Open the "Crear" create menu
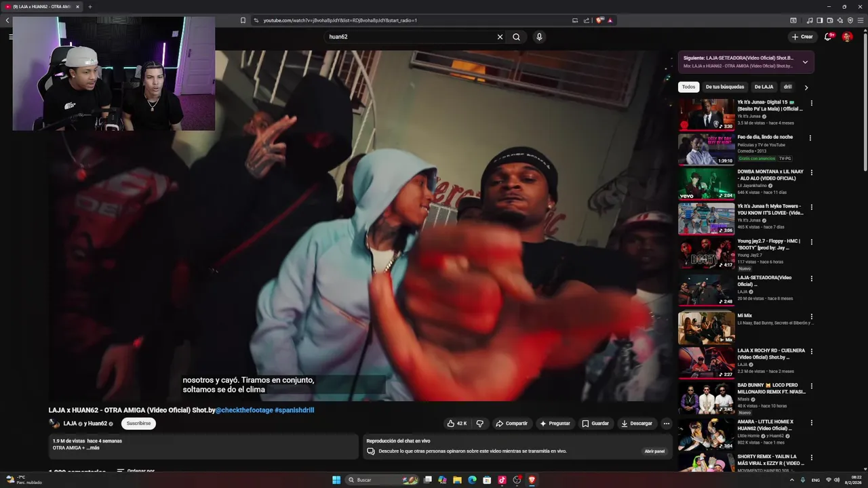 point(802,37)
